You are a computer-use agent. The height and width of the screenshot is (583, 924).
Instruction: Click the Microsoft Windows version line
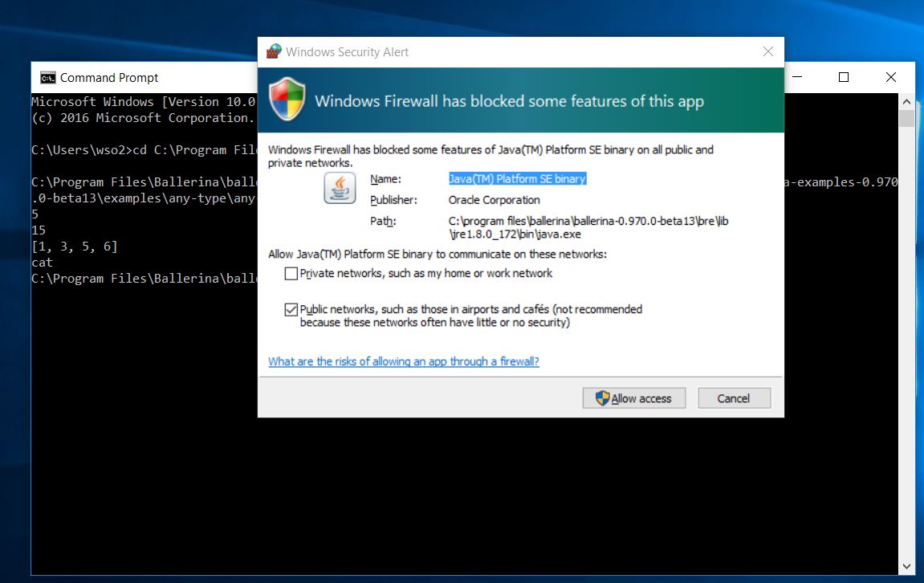point(143,101)
